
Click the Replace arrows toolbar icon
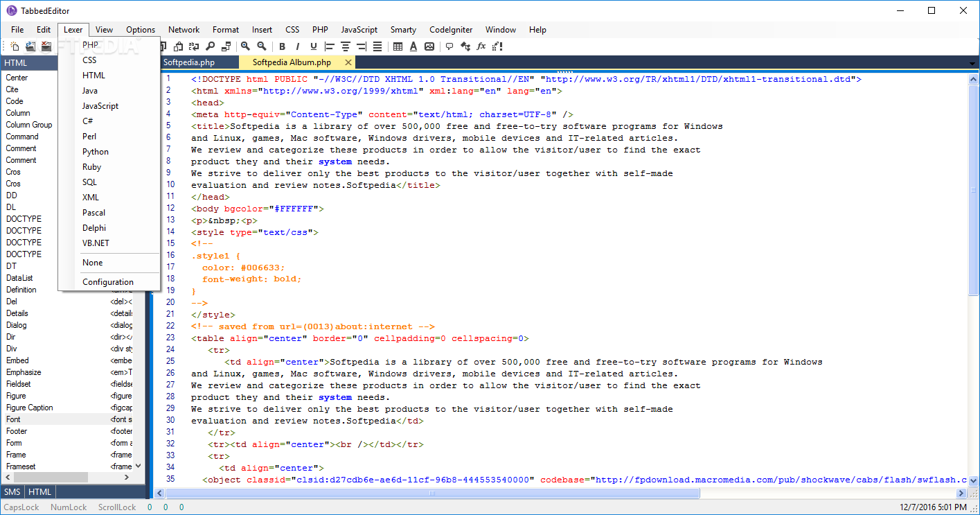[x=194, y=46]
